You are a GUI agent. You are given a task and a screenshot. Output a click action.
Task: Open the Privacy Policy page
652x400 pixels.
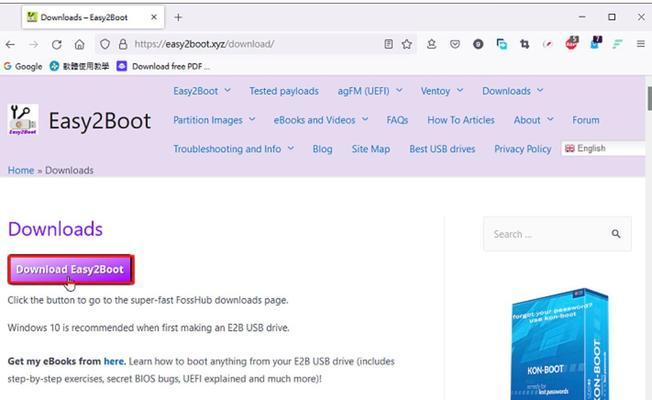(523, 149)
